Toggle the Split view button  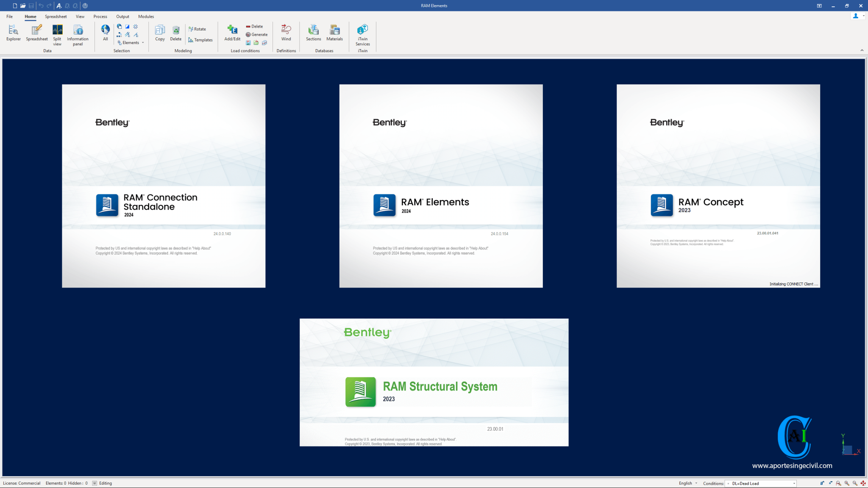click(x=57, y=35)
